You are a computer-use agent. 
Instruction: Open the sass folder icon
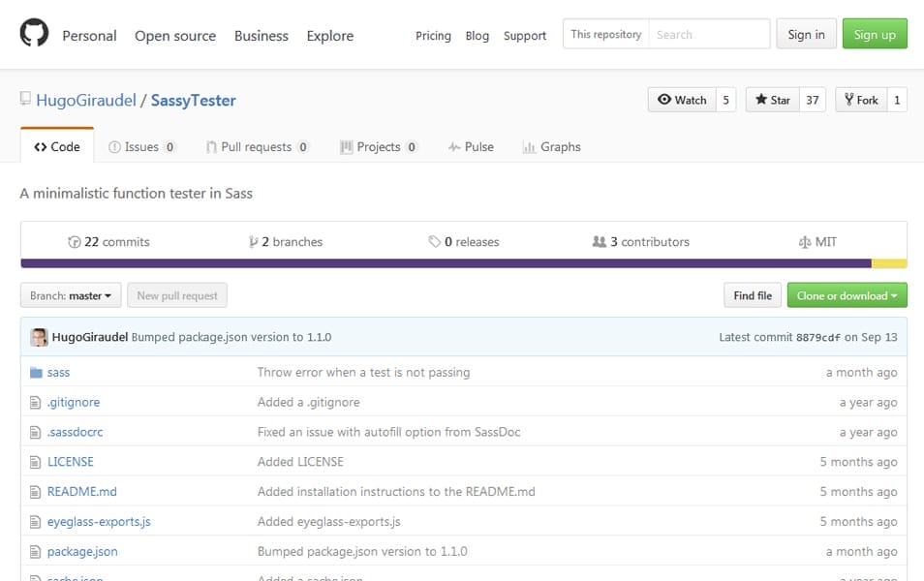(x=39, y=372)
